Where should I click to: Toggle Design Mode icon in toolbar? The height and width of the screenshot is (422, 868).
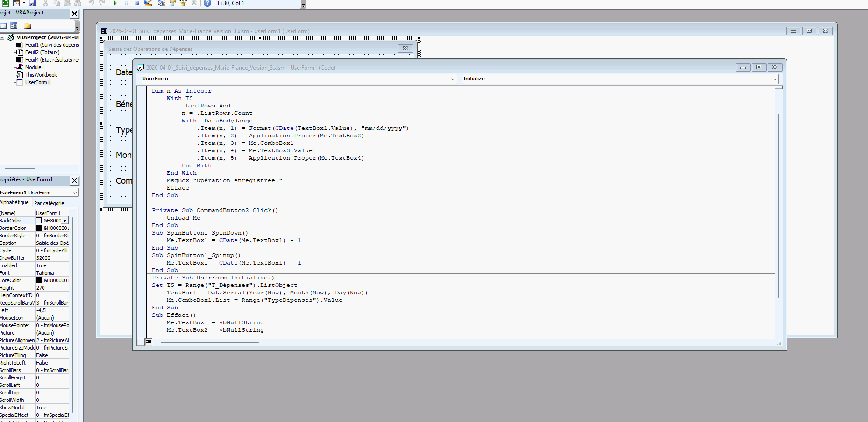pyautogui.click(x=148, y=3)
